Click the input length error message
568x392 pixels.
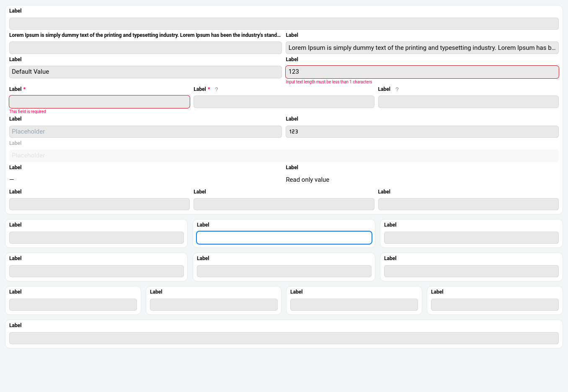pos(329,82)
